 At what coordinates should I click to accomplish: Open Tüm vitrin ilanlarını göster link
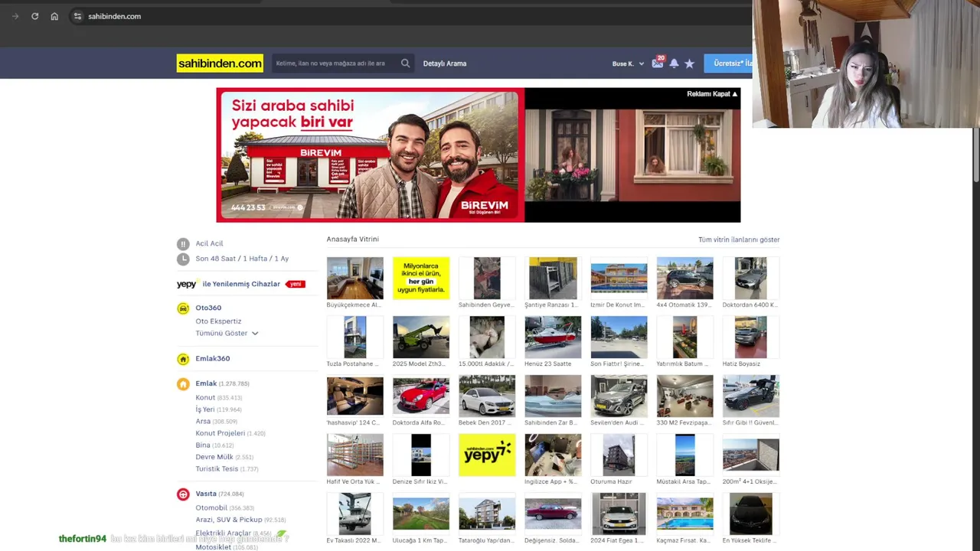[739, 240]
